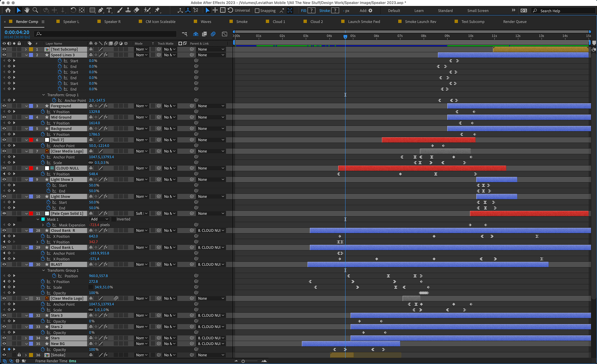This screenshot has height=364, width=597.
Task: Select the Puppet Pin tool
Action: coord(157,10)
